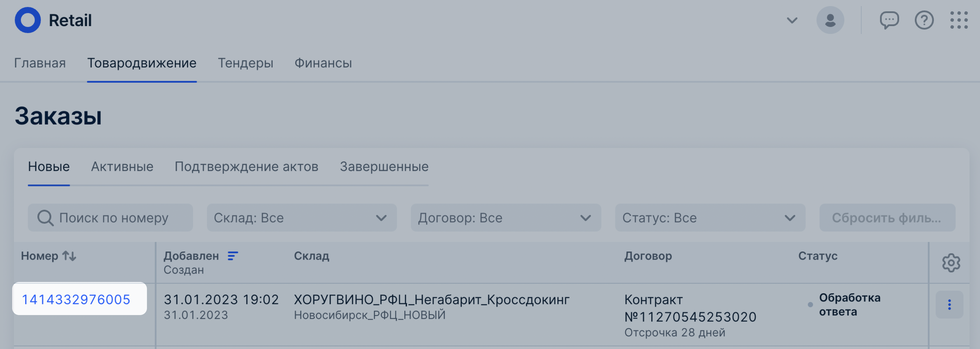The width and height of the screenshot is (980, 349).
Task: Click the Retail logo icon
Action: (27, 20)
